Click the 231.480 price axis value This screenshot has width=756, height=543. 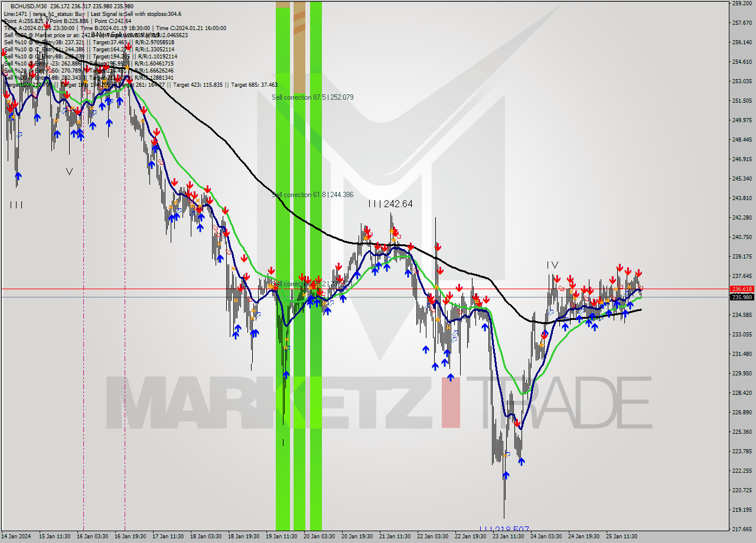tap(742, 354)
